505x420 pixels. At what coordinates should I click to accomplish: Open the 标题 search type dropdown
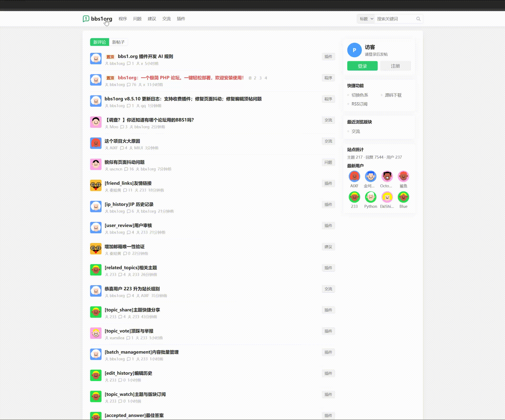pyautogui.click(x=366, y=19)
